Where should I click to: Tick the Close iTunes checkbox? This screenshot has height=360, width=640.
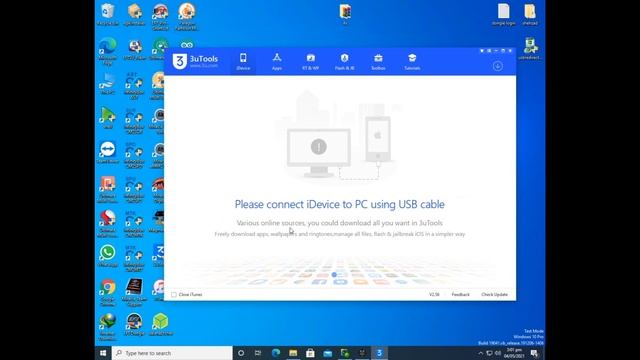tap(174, 295)
